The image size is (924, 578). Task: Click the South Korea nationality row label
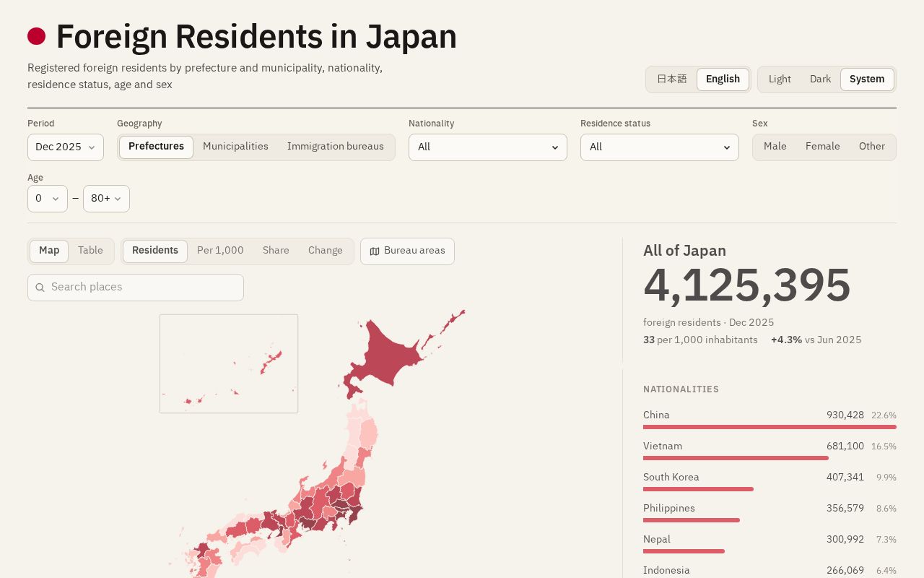coord(671,478)
